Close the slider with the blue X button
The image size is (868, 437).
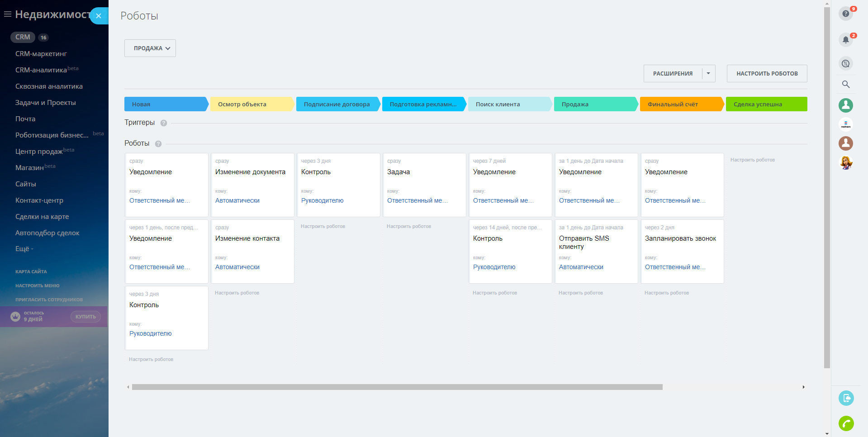point(99,16)
